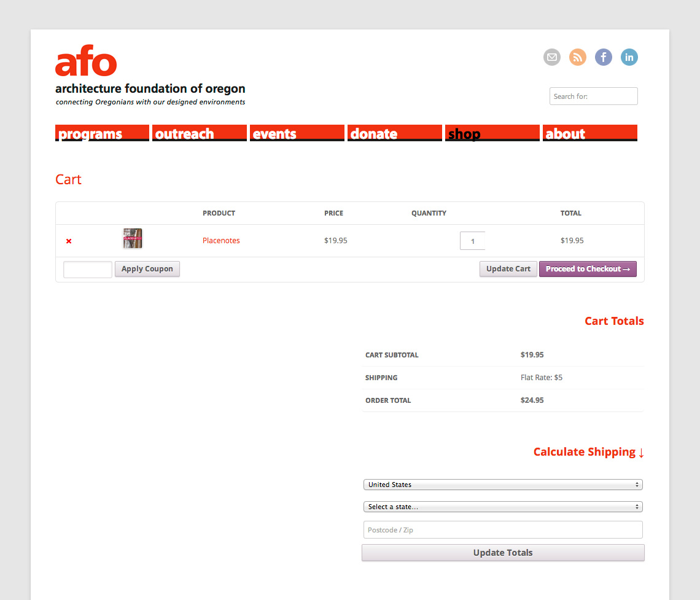Open the about menu
Viewport: 700px width, 600px height.
point(589,133)
